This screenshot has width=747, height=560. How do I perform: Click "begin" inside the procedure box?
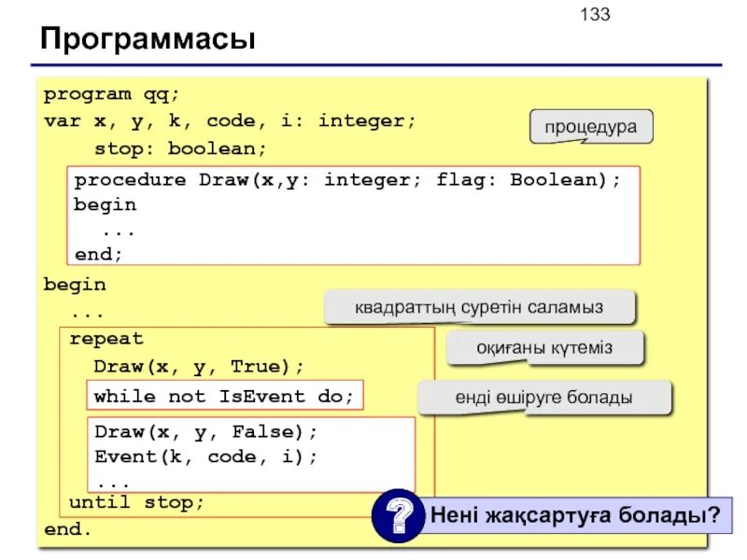[x=105, y=205]
